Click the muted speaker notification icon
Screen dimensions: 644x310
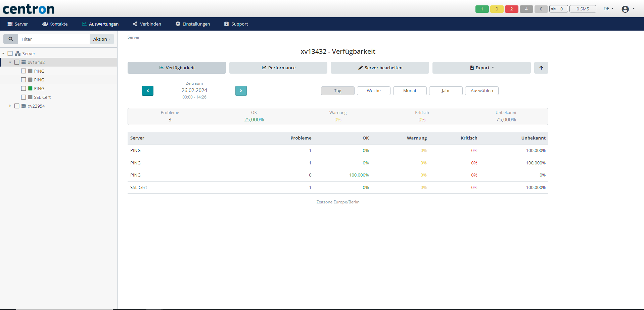click(555, 9)
